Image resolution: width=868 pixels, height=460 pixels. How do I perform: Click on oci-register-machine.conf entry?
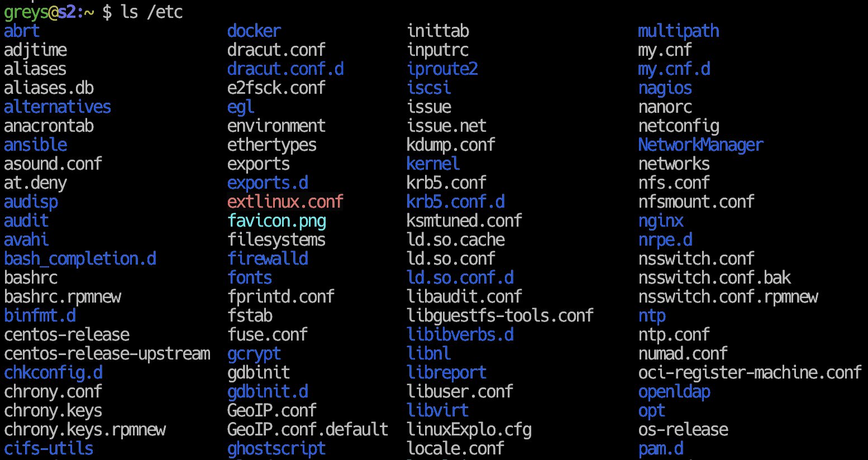click(x=750, y=373)
